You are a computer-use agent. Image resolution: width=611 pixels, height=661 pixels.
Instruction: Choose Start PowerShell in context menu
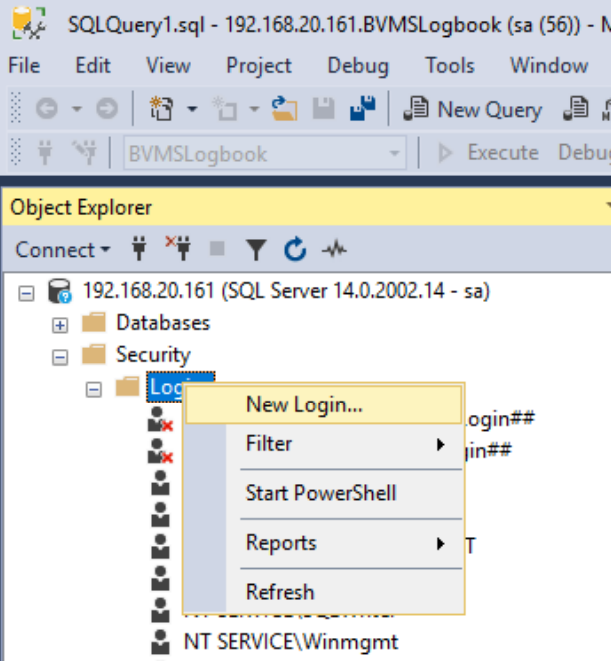coord(320,493)
